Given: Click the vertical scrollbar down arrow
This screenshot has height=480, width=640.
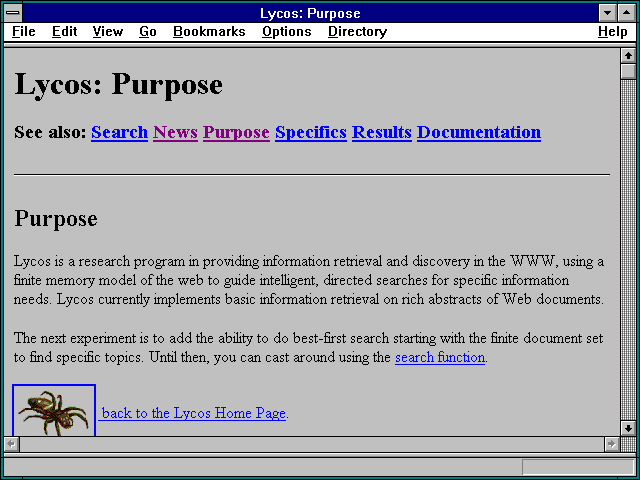Looking at the screenshot, I should (628, 428).
